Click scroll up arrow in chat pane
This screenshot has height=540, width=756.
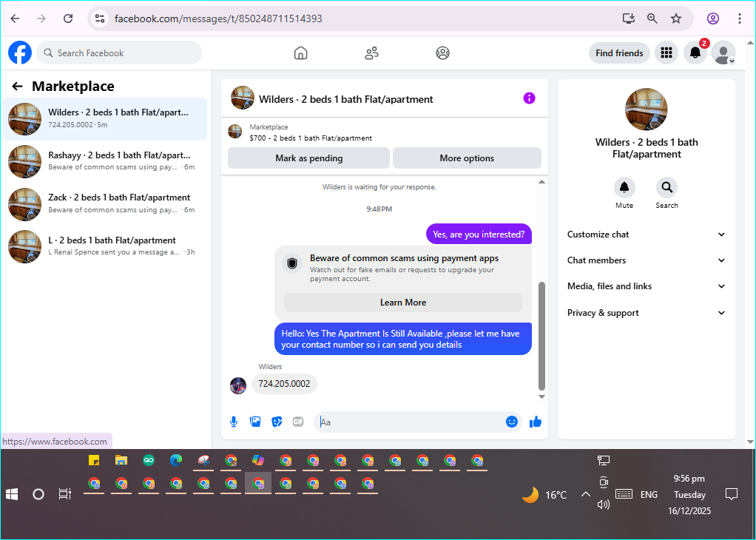click(x=541, y=182)
